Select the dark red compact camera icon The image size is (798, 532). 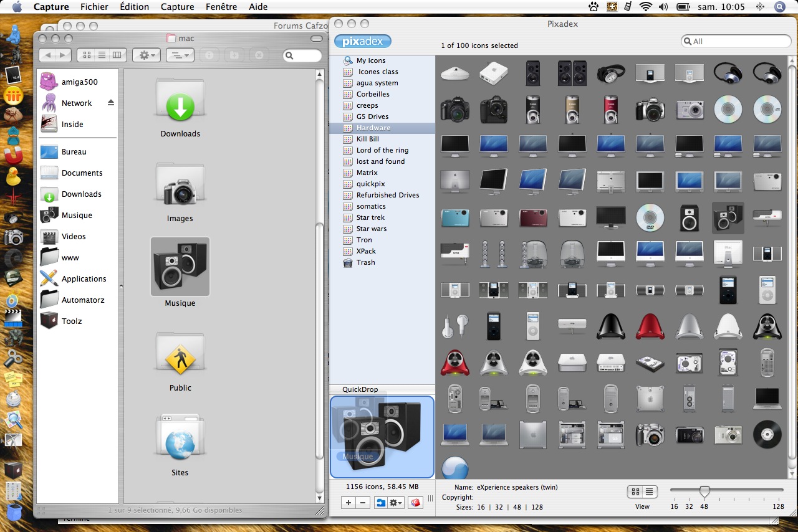(x=533, y=217)
